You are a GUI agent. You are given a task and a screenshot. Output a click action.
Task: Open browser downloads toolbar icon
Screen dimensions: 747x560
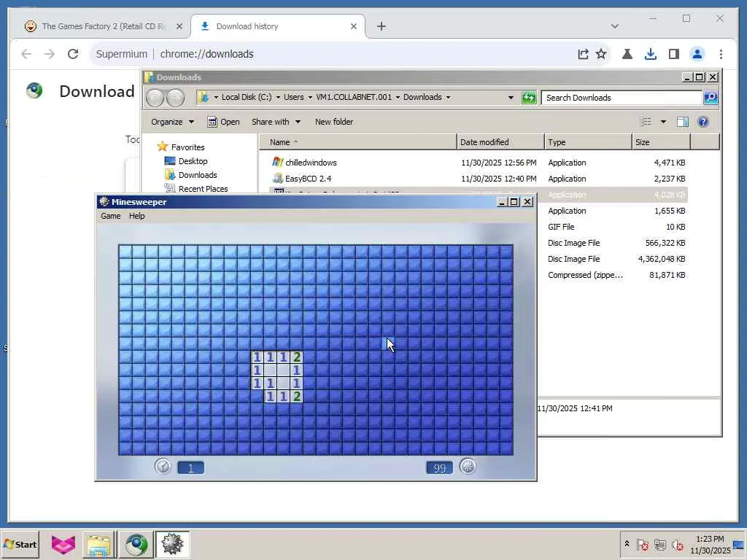650,54
